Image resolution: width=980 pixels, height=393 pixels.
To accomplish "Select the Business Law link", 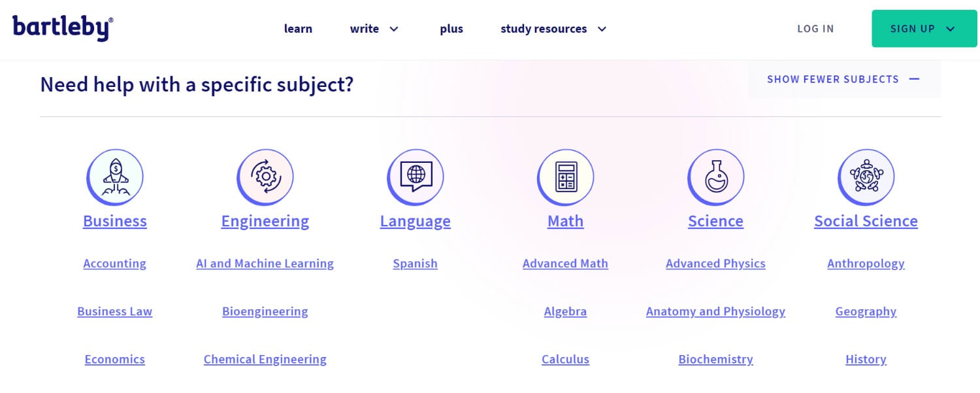I will tap(115, 311).
